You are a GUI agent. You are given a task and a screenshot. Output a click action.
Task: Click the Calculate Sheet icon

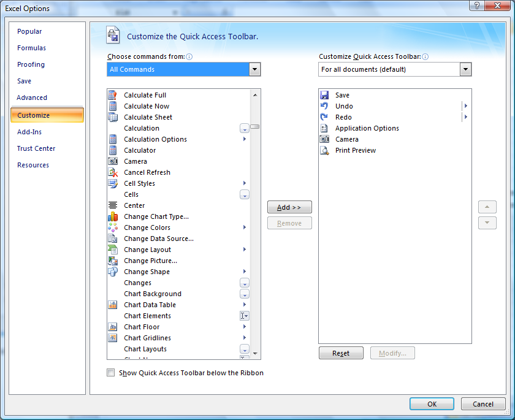(113, 117)
